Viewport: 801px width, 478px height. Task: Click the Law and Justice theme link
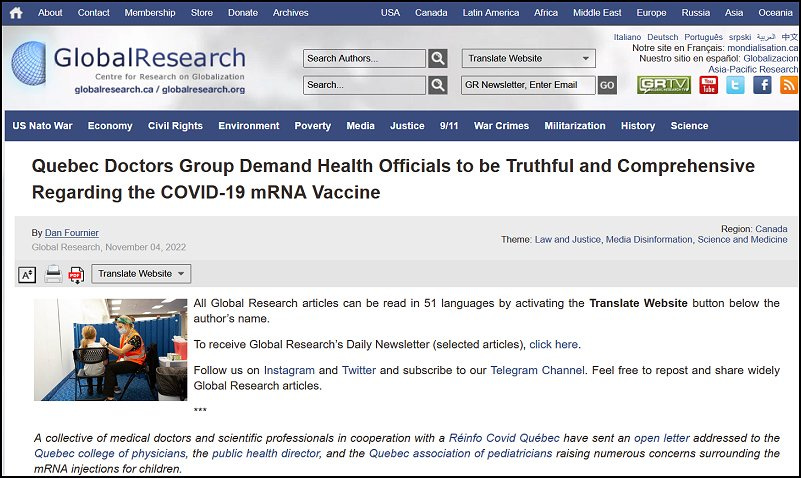[x=568, y=240]
